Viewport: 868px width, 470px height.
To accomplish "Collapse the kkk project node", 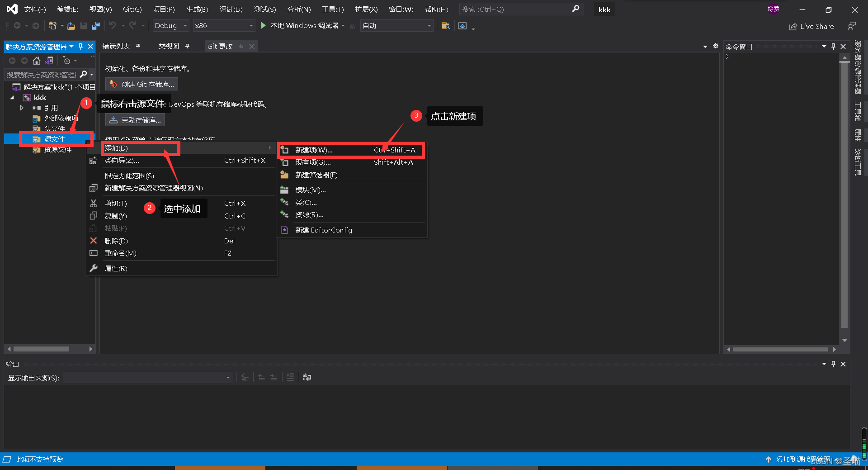I will click(x=12, y=98).
